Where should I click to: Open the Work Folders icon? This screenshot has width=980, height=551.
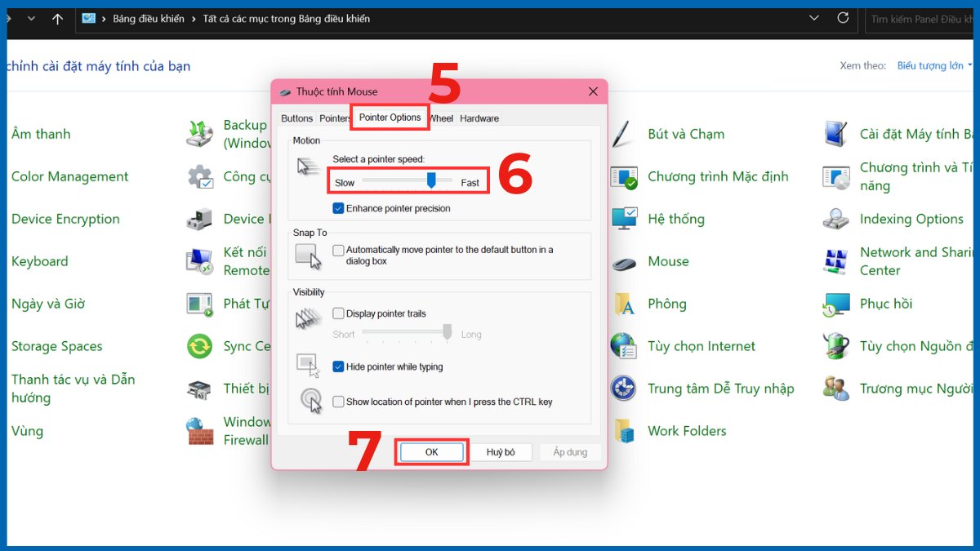pos(686,431)
